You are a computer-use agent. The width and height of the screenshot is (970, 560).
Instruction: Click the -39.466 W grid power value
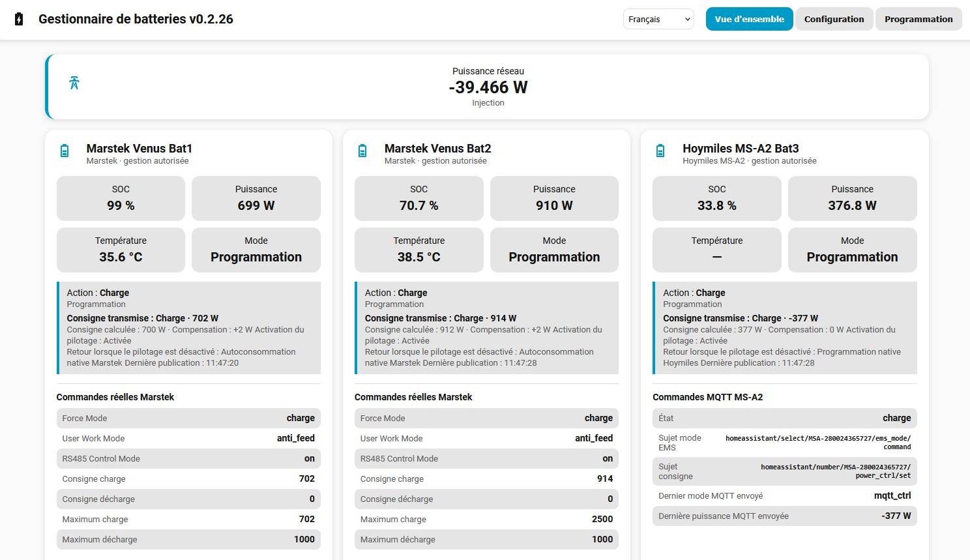488,87
